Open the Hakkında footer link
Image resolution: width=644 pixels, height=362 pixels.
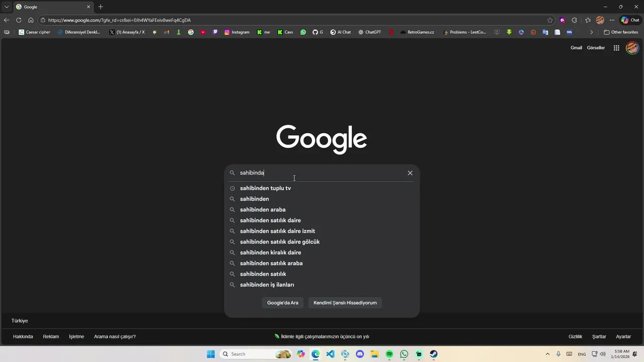pyautogui.click(x=23, y=337)
